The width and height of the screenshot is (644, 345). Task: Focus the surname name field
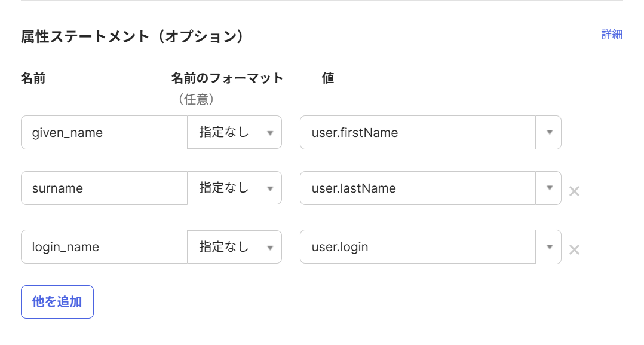point(105,188)
